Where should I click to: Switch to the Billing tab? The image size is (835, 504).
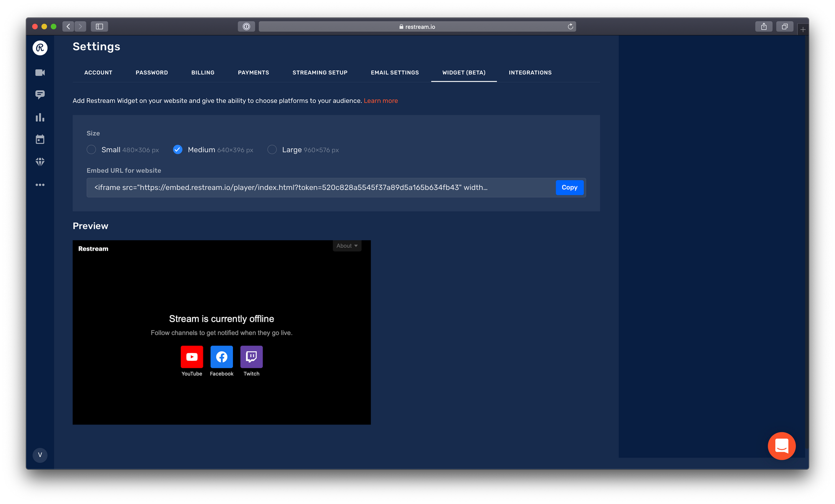pos(203,73)
